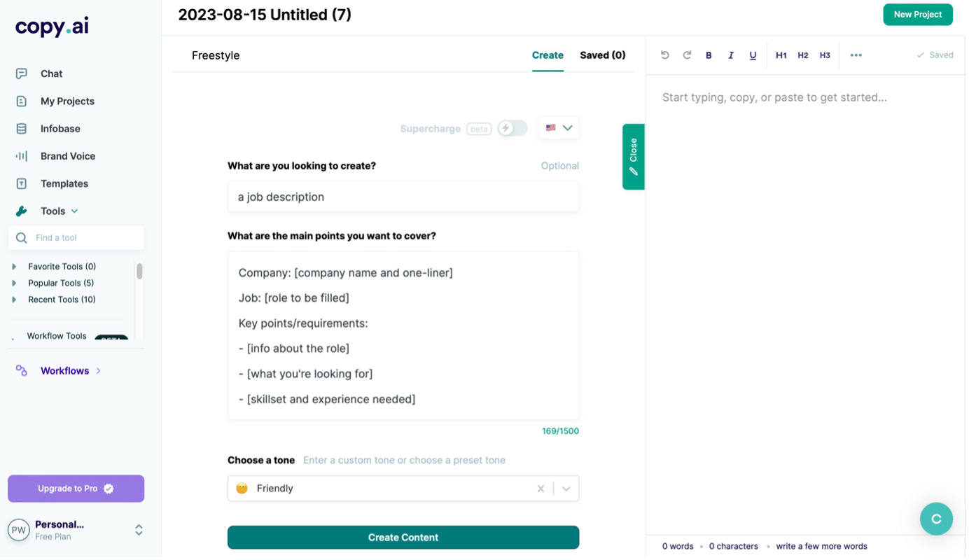The height and width of the screenshot is (560, 969).
Task: Open My Projects in sidebar
Action: pos(67,101)
